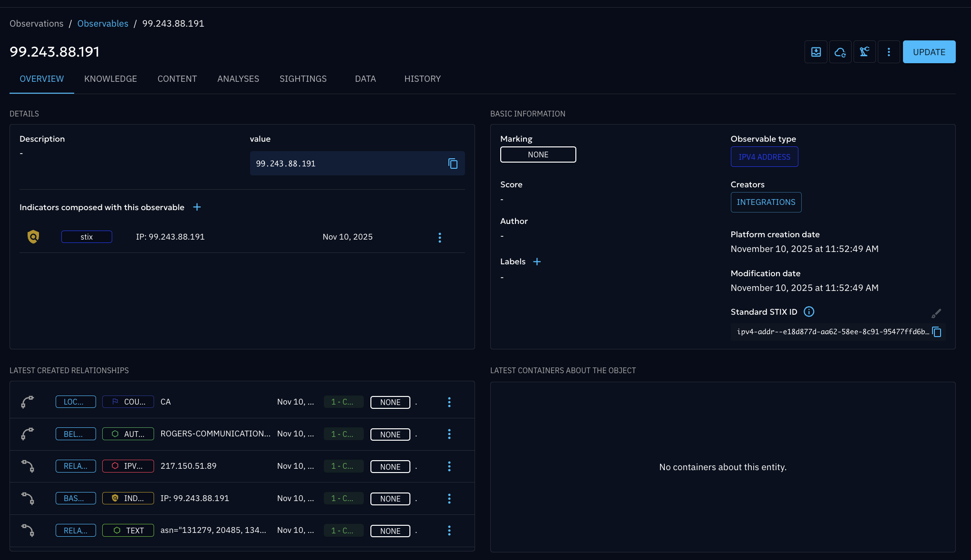This screenshot has width=971, height=560.
Task: Click the export download icon near Update
Action: coord(816,52)
